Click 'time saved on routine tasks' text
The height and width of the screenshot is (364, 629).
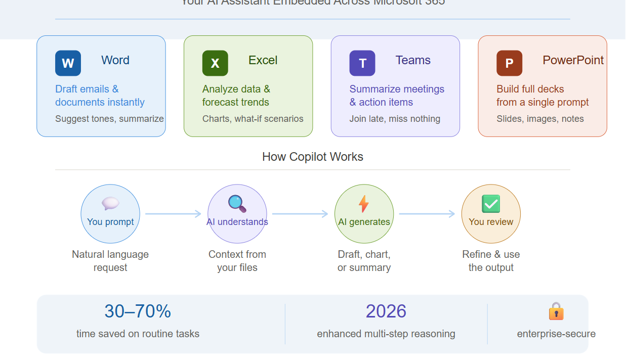(x=138, y=334)
